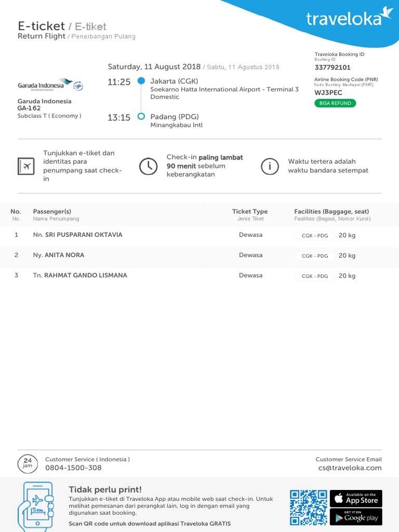Image resolution: width=399 pixels, height=532 pixels.
Task: Select passenger Sri Pusparani Oktavia row
Action: pyautogui.click(x=84, y=235)
